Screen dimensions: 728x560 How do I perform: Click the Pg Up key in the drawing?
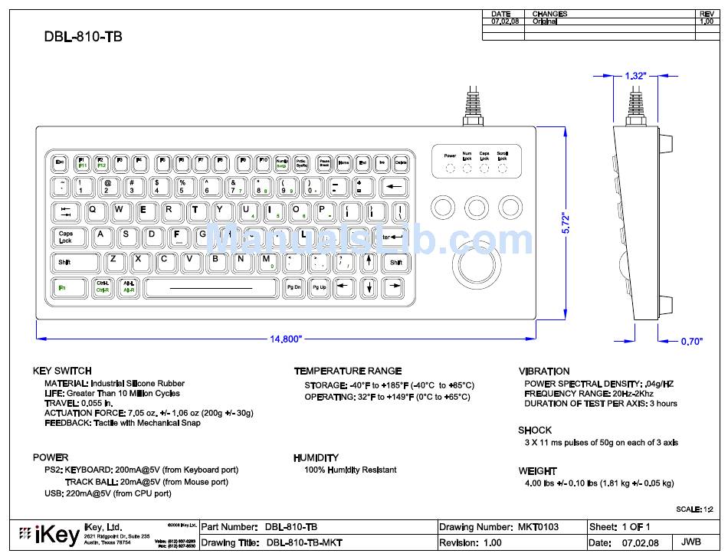pos(319,287)
